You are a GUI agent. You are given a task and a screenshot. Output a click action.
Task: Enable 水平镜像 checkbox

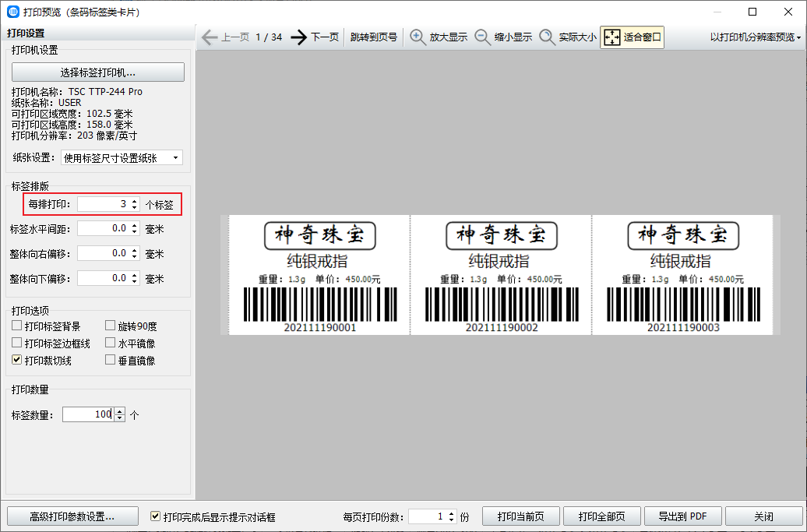[x=110, y=343]
